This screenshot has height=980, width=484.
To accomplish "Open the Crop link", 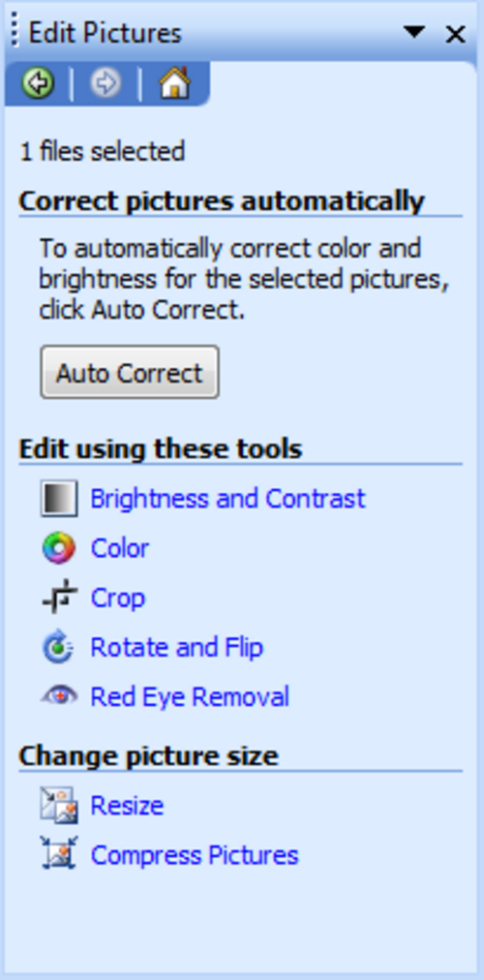I will pyautogui.click(x=118, y=598).
